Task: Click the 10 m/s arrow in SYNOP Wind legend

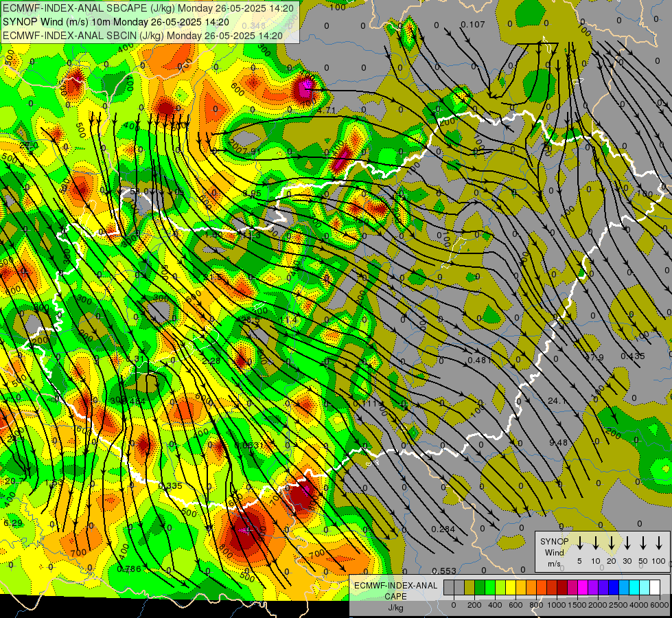Action: pos(596,543)
